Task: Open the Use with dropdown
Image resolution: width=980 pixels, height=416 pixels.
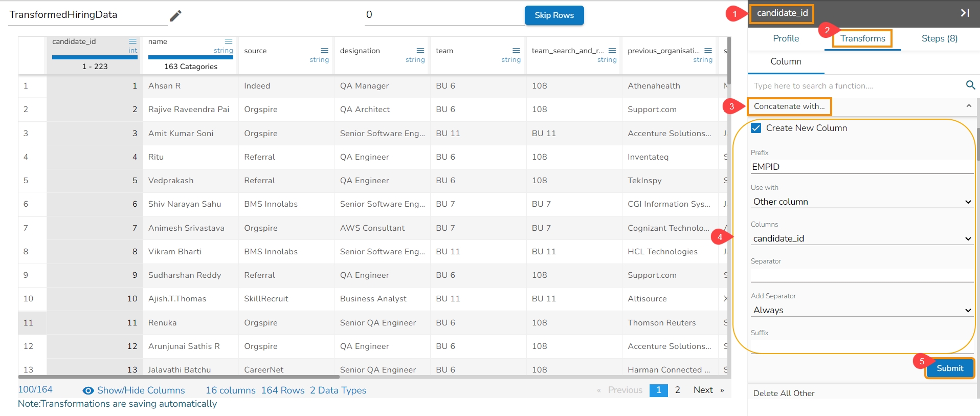Action: click(x=861, y=202)
